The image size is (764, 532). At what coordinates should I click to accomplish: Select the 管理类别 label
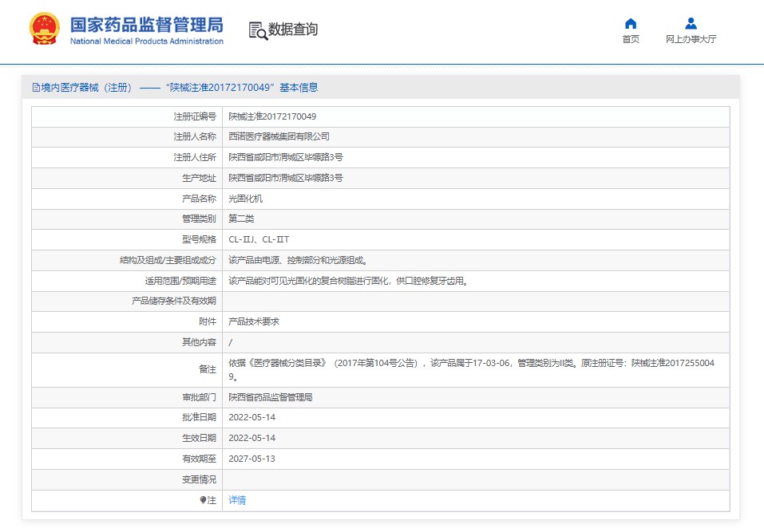[x=199, y=219]
